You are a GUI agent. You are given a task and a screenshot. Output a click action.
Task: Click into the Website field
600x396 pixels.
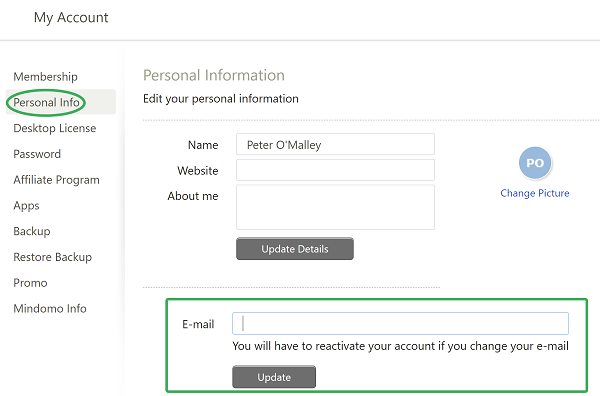(x=335, y=170)
